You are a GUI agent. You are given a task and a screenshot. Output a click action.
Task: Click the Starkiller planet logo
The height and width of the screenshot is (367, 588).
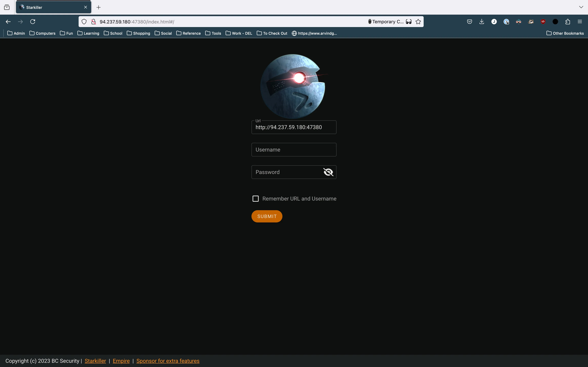tap(293, 86)
